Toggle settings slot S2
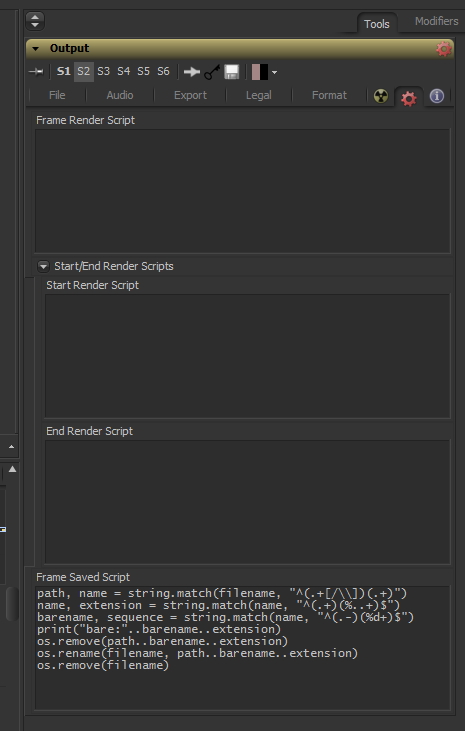465x731 pixels. [83, 71]
